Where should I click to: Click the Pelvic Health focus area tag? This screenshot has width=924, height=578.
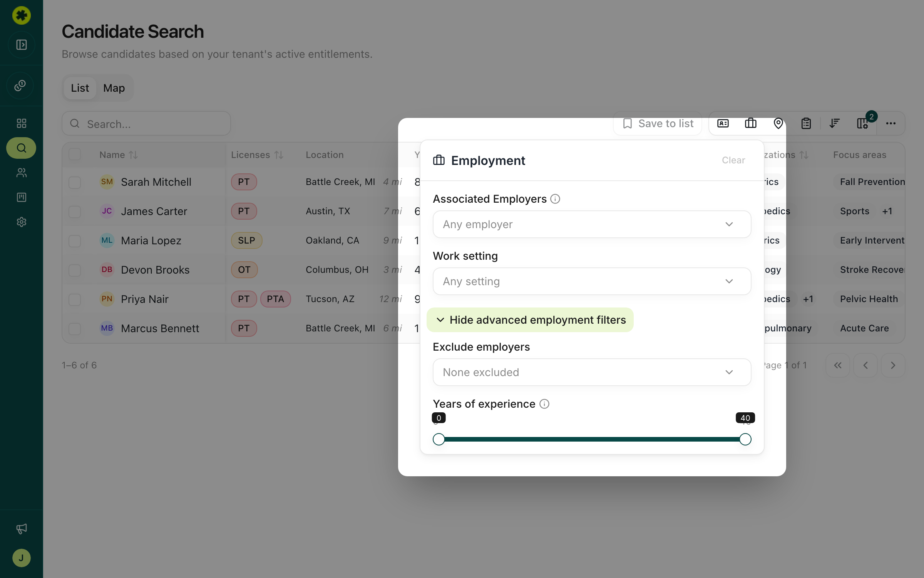[x=869, y=299]
